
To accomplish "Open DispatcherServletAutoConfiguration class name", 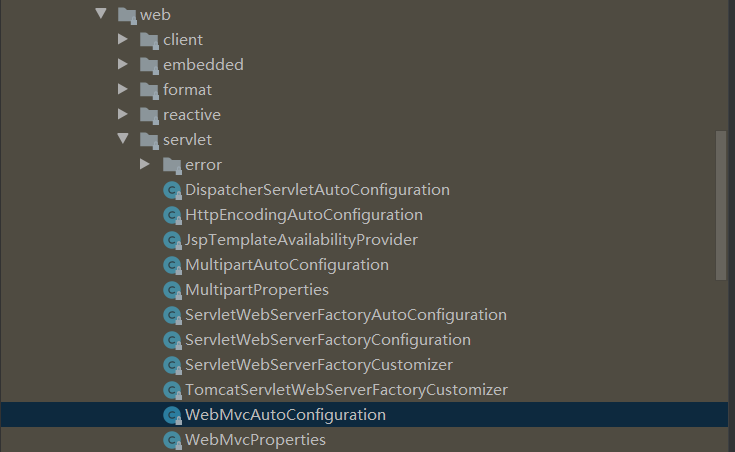I will [317, 190].
